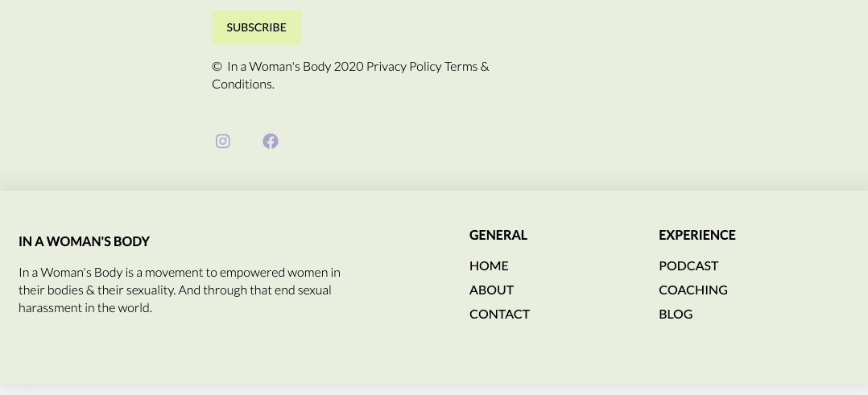
Task: Click the Experience column heading
Action: 697,235
